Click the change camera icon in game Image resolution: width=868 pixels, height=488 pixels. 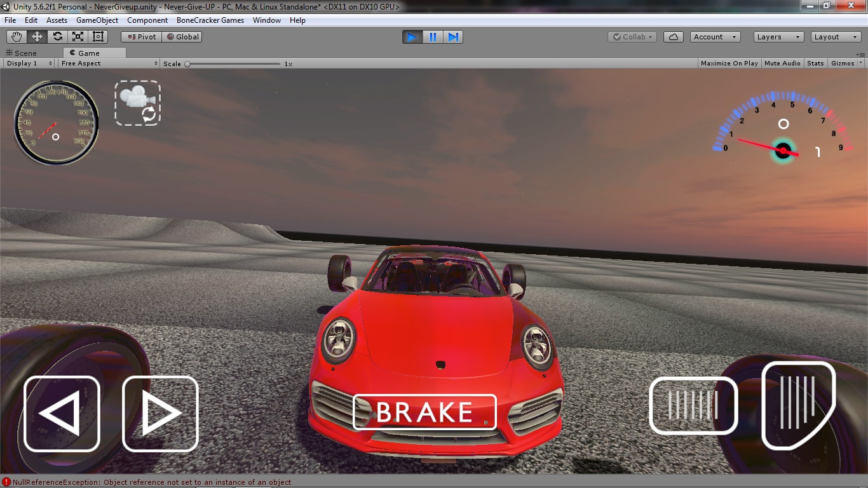138,102
